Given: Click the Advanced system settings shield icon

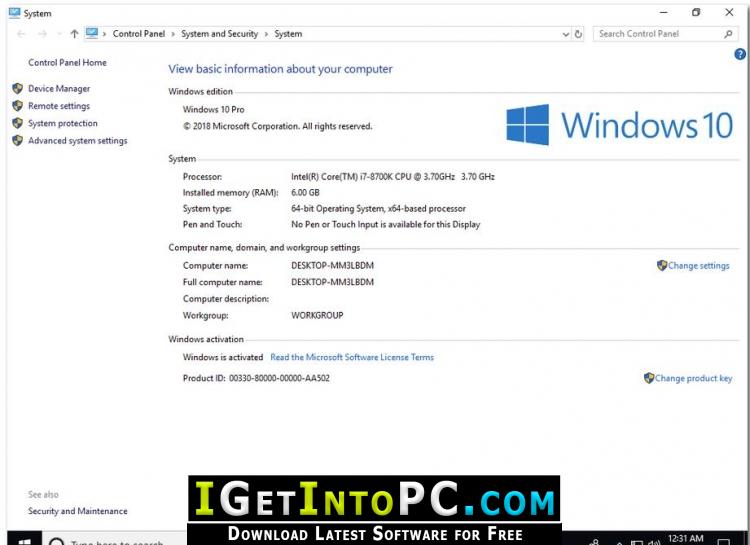Looking at the screenshot, I should 18,141.
